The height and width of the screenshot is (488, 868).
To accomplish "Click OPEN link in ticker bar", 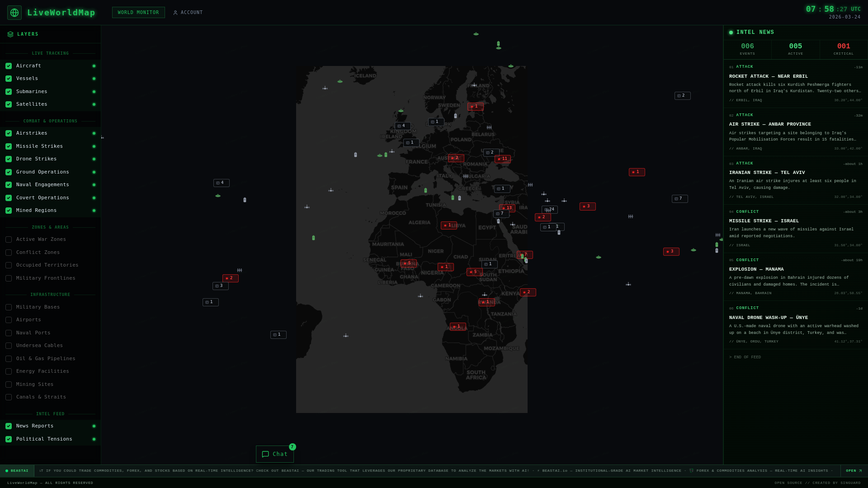I will [854, 471].
